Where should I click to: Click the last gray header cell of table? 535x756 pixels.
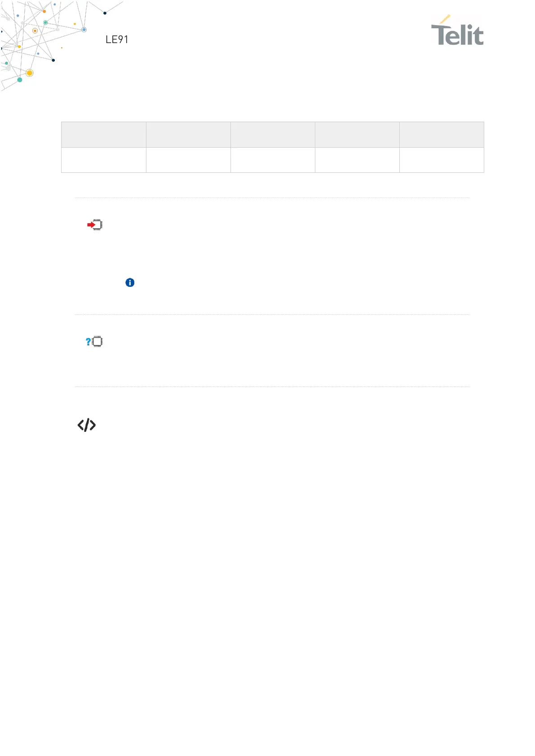[x=442, y=135]
